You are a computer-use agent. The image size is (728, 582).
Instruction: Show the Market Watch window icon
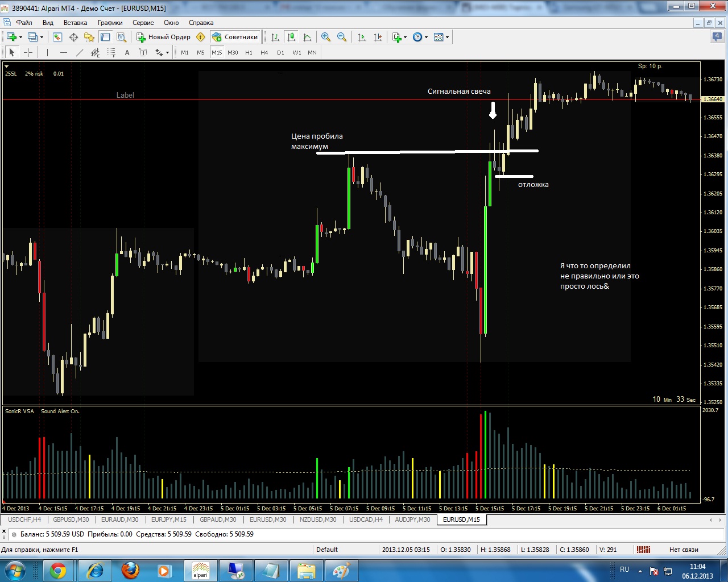tap(57, 37)
